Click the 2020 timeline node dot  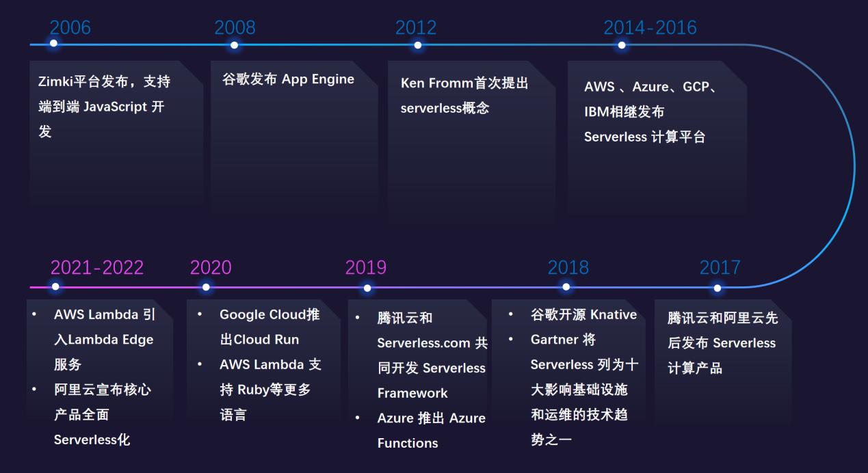coord(205,286)
